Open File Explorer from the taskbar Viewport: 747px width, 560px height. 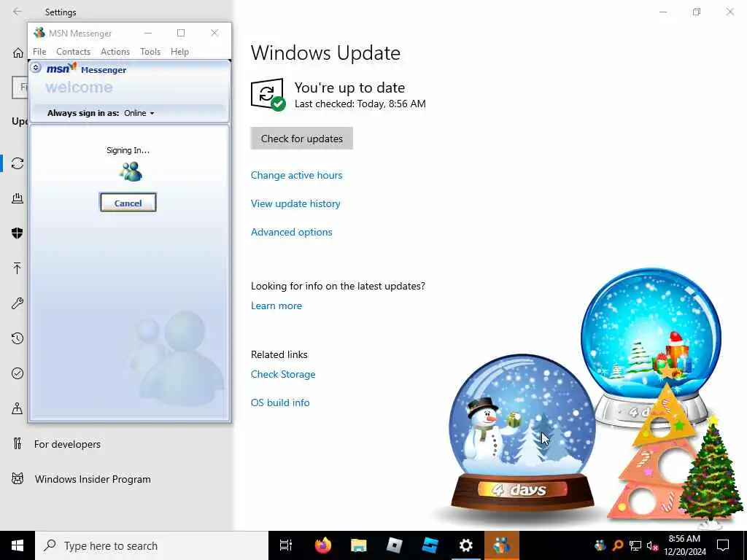point(359,545)
